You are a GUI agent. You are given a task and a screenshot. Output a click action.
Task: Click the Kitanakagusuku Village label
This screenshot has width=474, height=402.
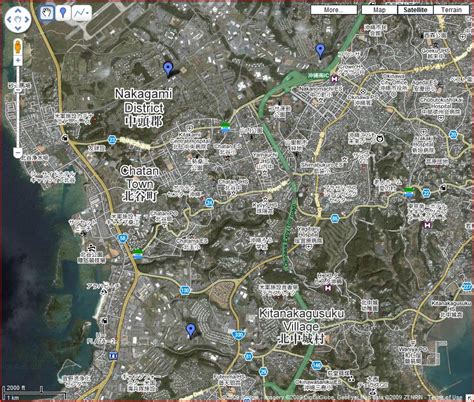pos(301,326)
